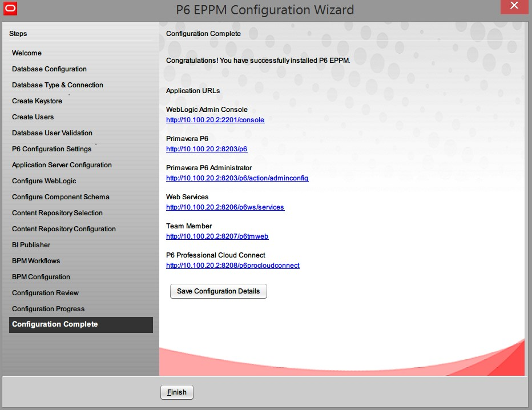Select the Configure Component Schema step
Screen dimensions: 532x410
61,197
